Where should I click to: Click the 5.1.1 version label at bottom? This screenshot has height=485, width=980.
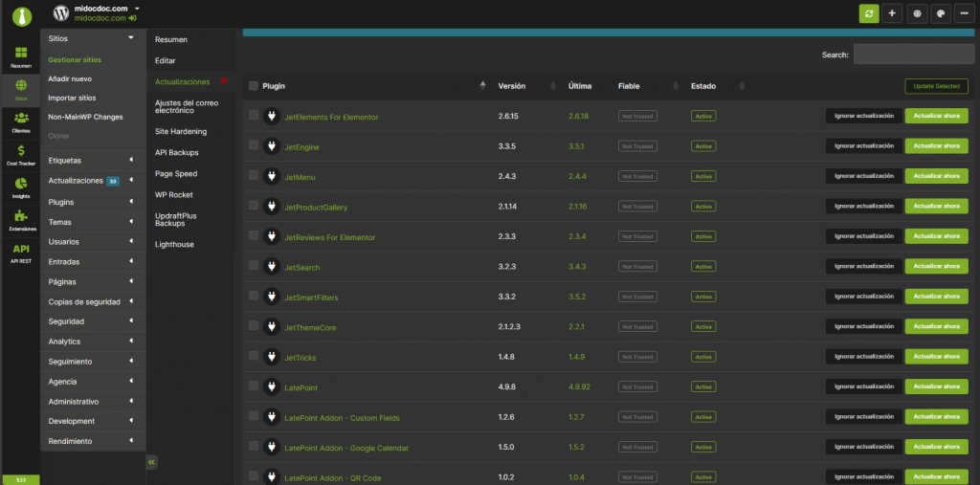pyautogui.click(x=21, y=480)
